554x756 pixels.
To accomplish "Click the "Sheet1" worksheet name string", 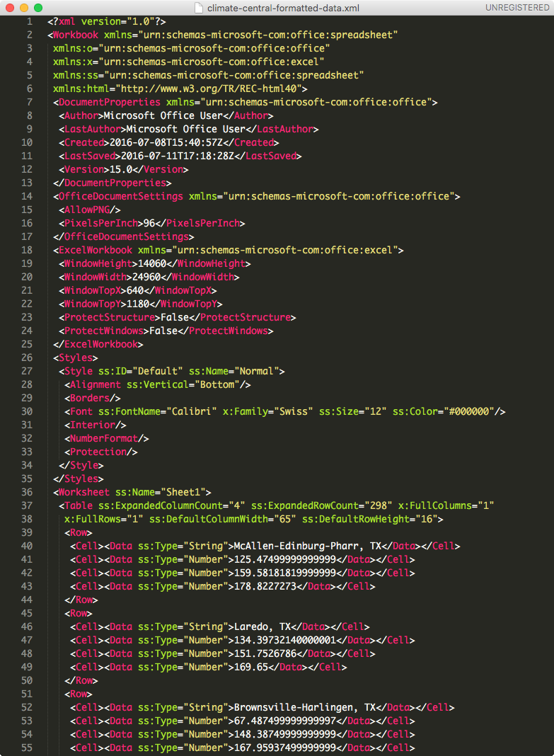I will click(x=183, y=492).
